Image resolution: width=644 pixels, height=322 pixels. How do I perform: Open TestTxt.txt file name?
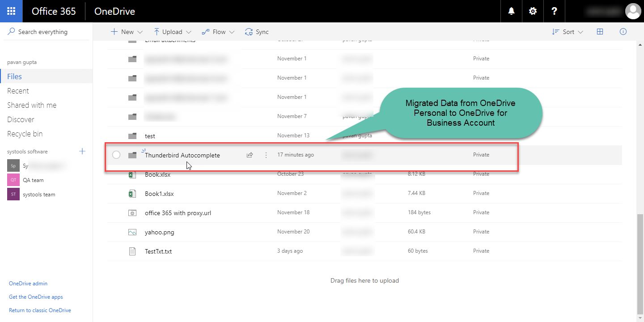coord(158,251)
